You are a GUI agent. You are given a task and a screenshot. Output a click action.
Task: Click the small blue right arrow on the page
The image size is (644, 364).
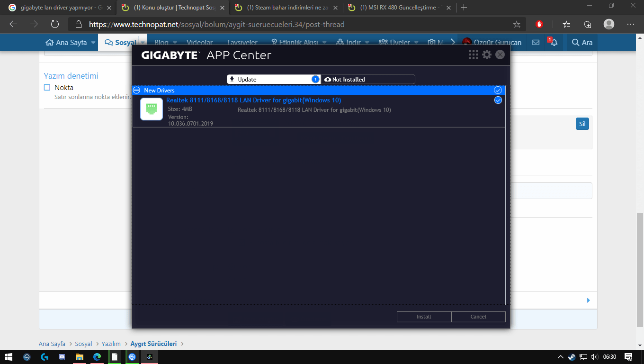(588, 300)
